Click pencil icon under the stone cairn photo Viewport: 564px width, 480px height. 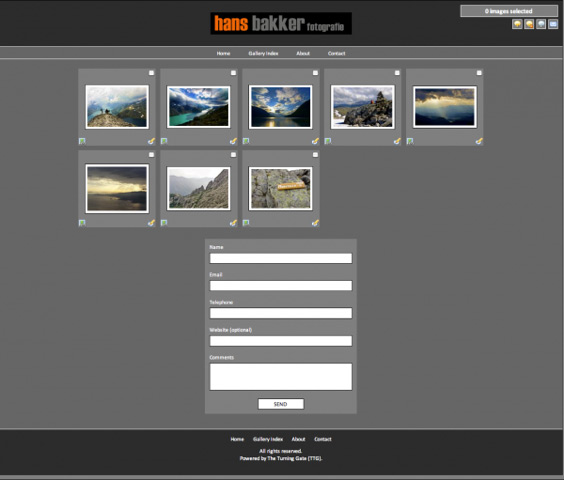click(x=397, y=141)
